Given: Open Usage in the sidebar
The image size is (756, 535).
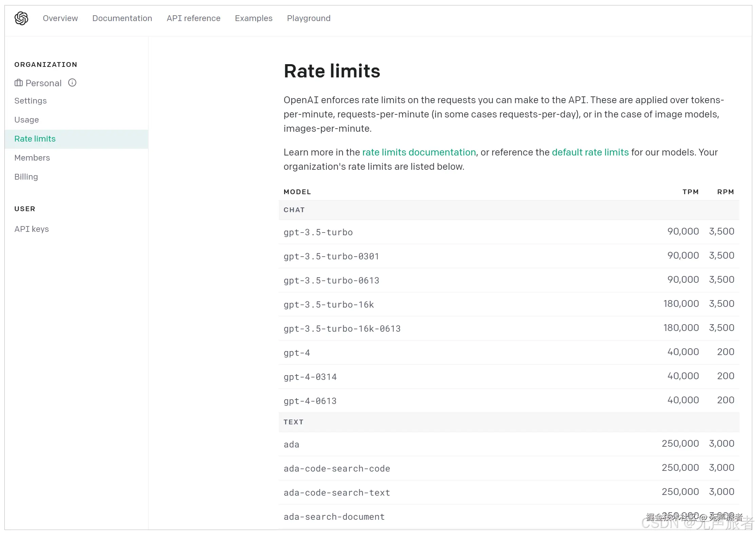Looking at the screenshot, I should click(x=26, y=120).
